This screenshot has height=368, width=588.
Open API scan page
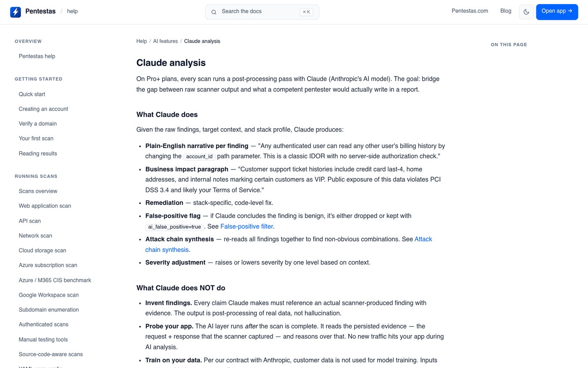coord(30,221)
